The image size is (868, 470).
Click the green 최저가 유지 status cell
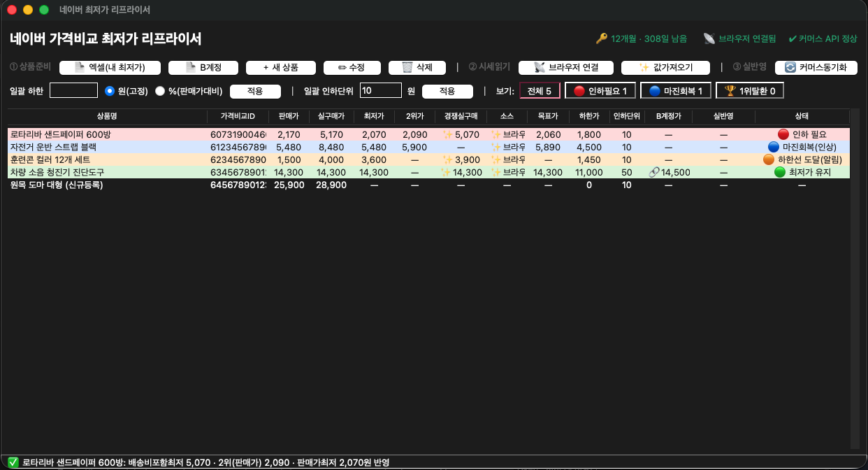[x=802, y=172]
